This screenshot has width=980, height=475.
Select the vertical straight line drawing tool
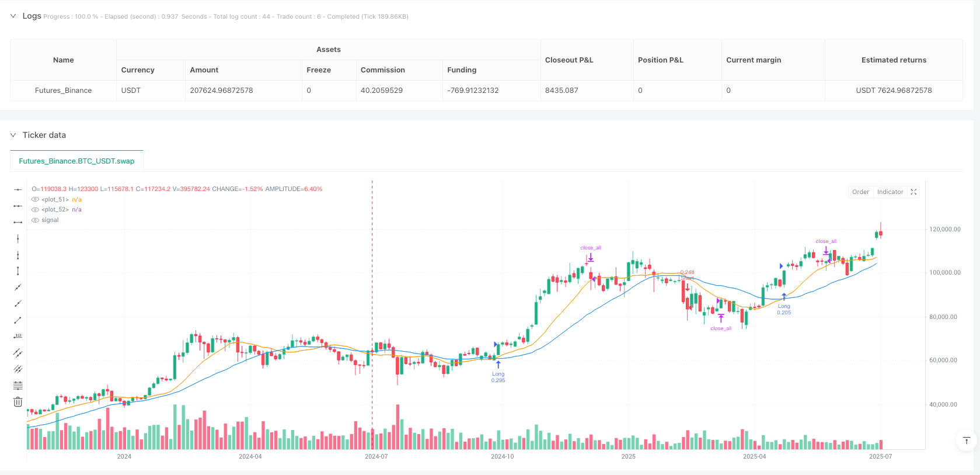[18, 238]
